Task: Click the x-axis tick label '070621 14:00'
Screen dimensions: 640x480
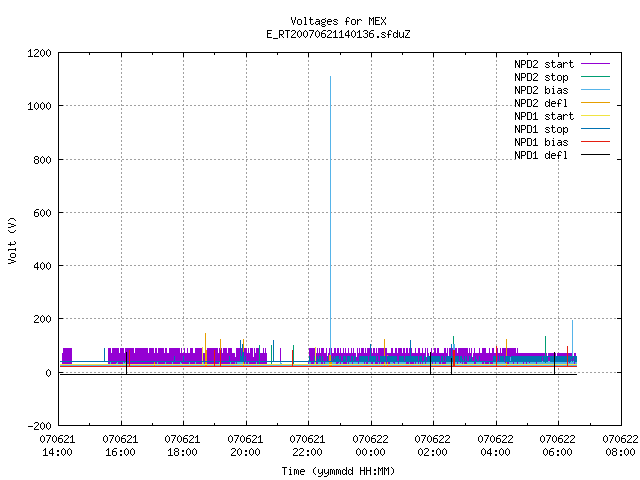Action: [58, 446]
